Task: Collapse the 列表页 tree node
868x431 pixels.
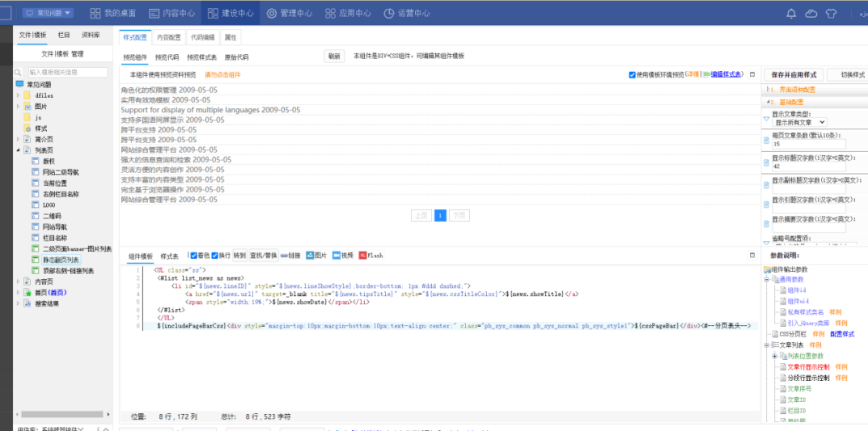Action: coord(19,150)
